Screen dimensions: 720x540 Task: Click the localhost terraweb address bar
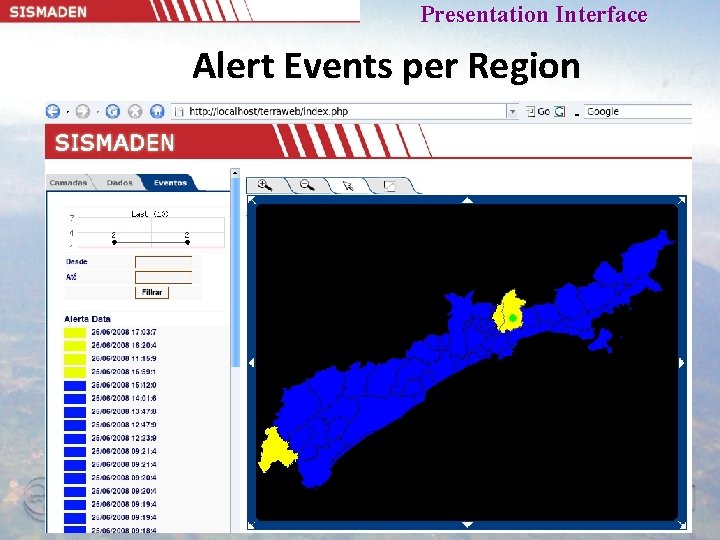pyautogui.click(x=339, y=112)
